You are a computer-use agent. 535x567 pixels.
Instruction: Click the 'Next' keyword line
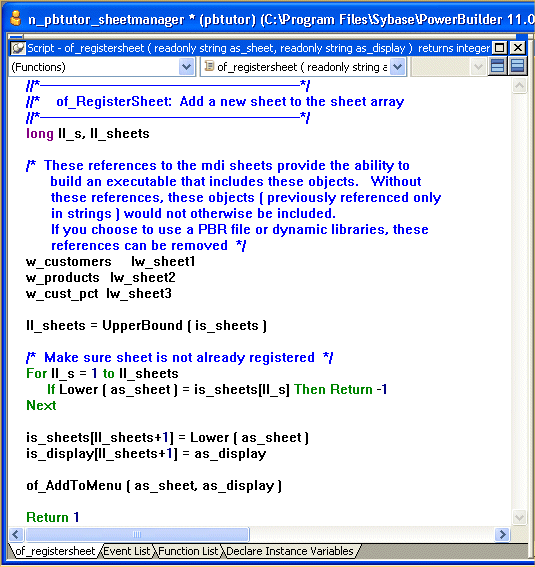point(41,405)
